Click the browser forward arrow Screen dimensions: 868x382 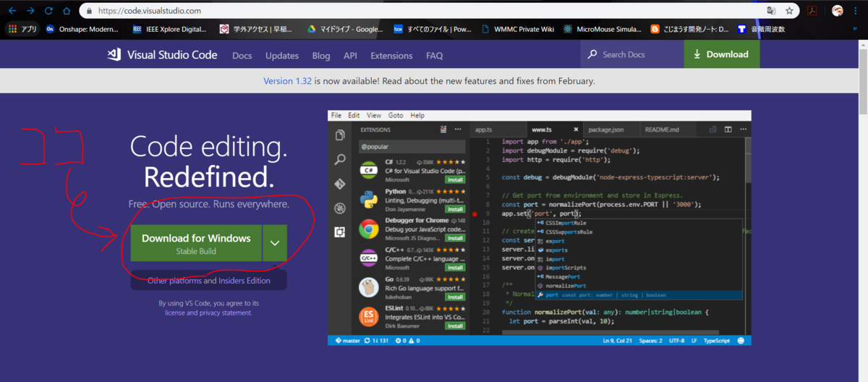[x=30, y=11]
